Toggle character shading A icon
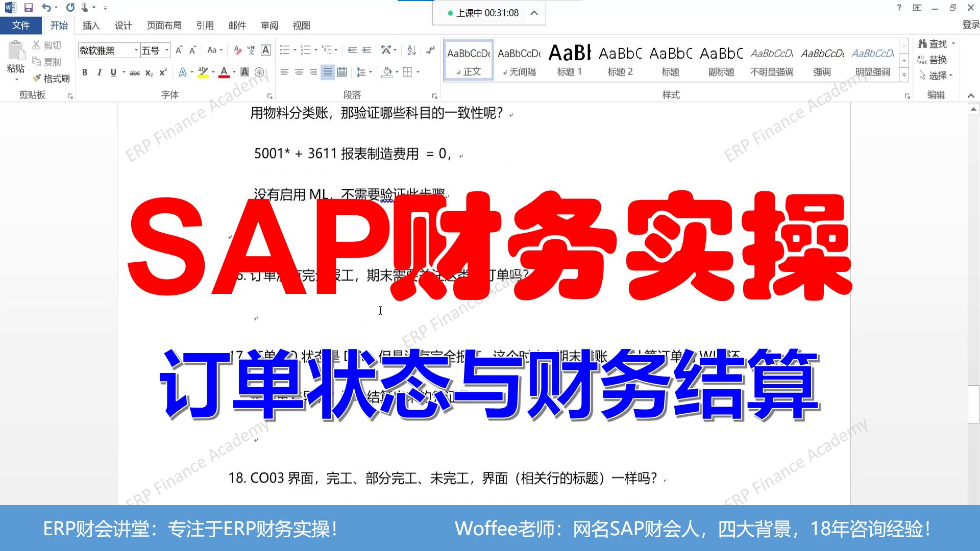The height and width of the screenshot is (551, 980). point(245,72)
